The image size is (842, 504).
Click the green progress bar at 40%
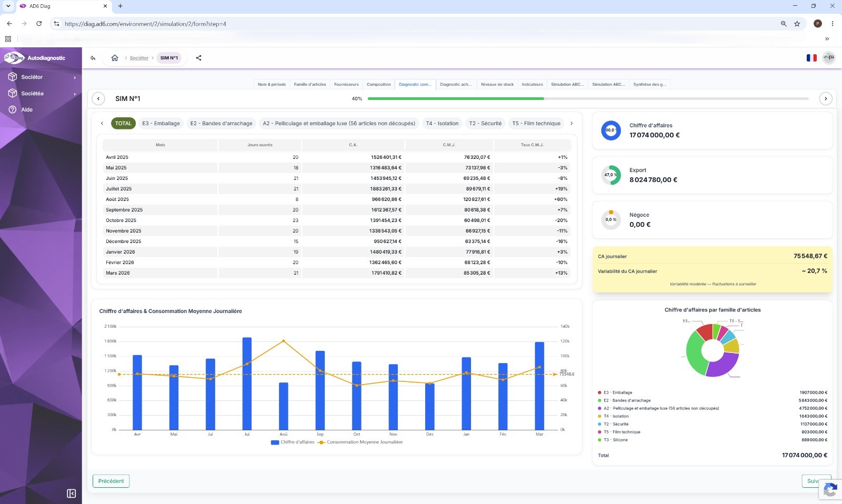pyautogui.click(x=456, y=98)
